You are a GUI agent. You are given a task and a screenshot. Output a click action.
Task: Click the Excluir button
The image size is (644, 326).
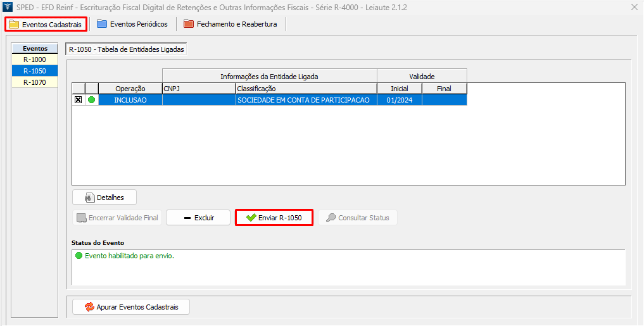(198, 218)
